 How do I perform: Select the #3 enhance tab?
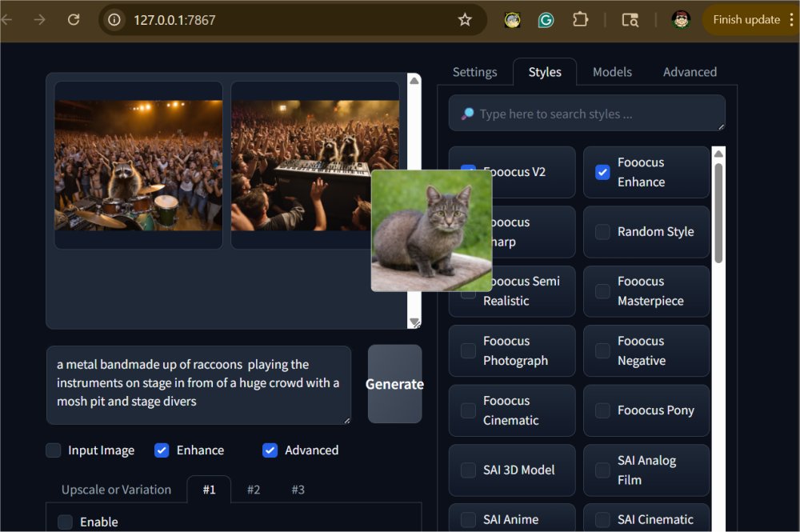[x=298, y=490]
